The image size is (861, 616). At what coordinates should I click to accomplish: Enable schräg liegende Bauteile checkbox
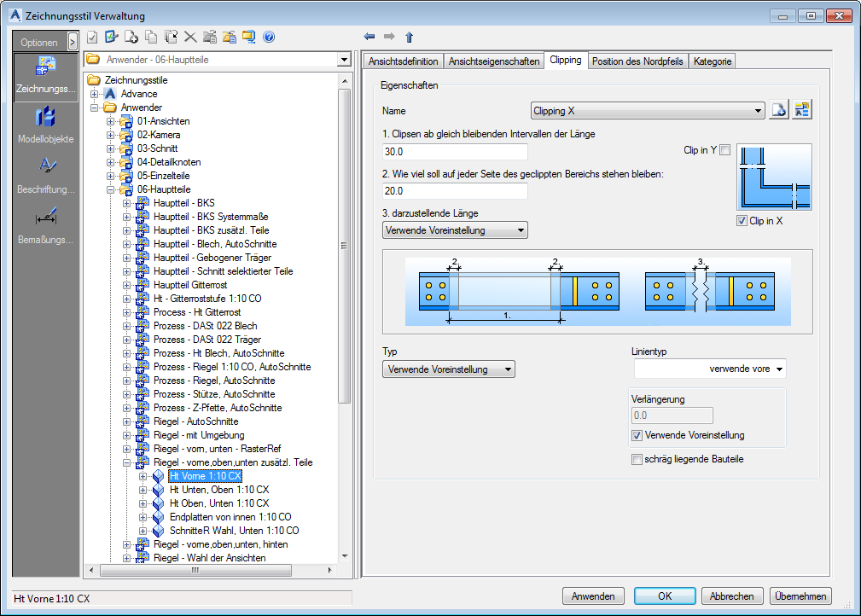tap(637, 460)
